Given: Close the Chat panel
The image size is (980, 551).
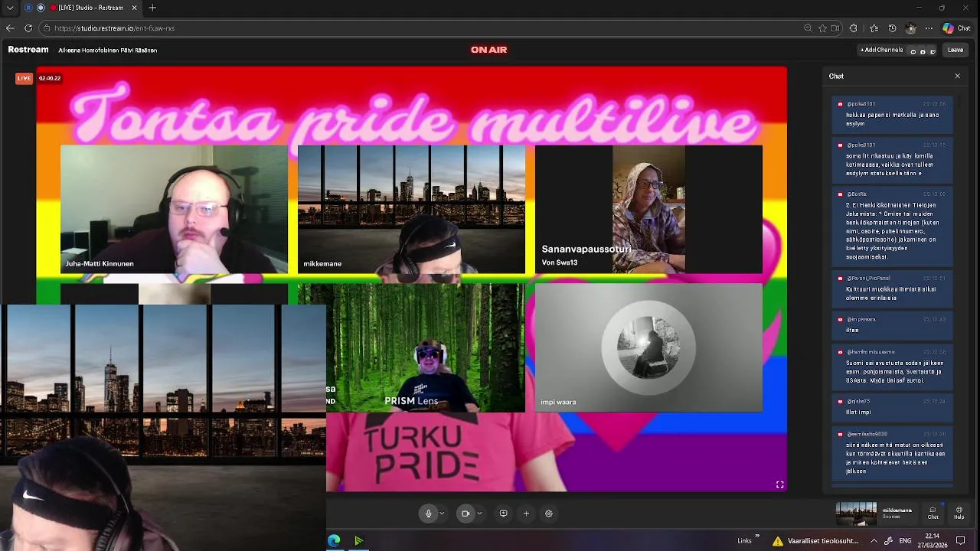Looking at the screenshot, I should point(957,76).
